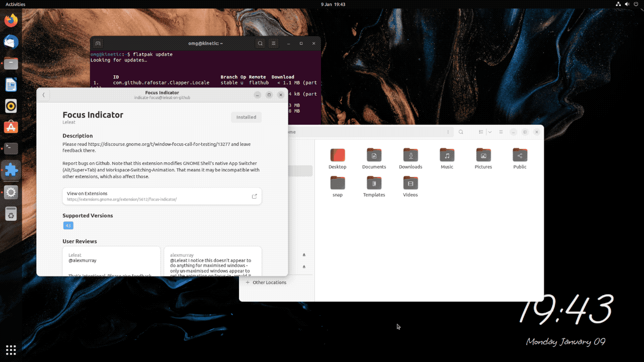Open Firefox from the dock
The image size is (644, 362).
[11, 21]
